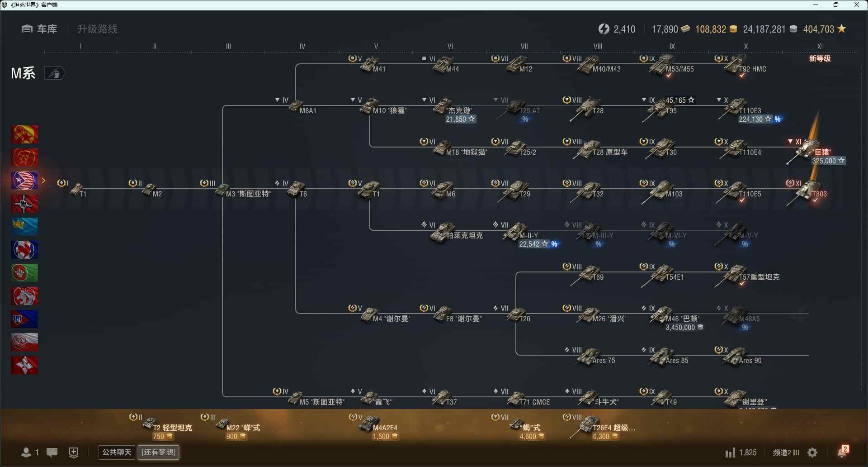Select the red flag with circled star
Screen dimensions: 868x467
(24, 157)
